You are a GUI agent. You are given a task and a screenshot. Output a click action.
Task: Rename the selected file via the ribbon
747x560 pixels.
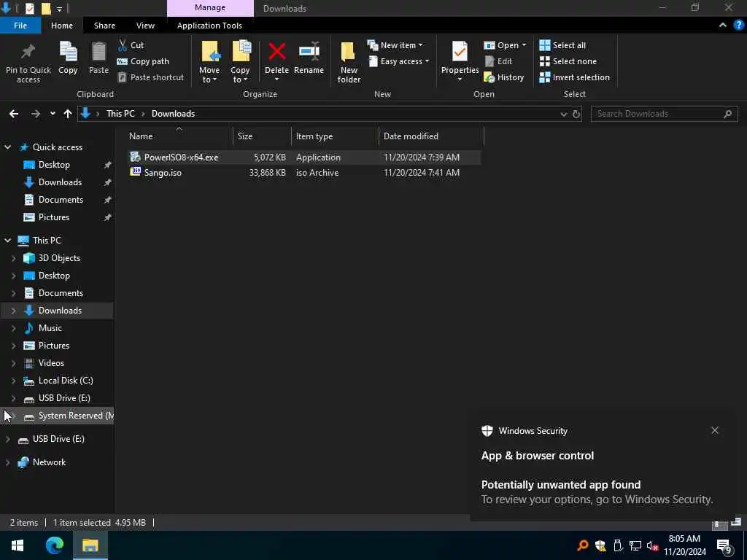309,58
